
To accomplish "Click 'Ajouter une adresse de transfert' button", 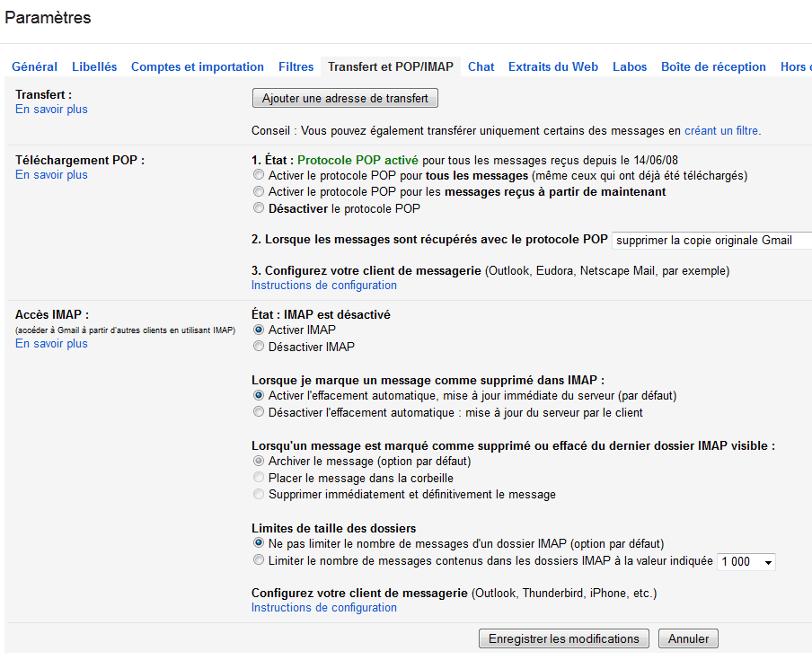I will [345, 98].
